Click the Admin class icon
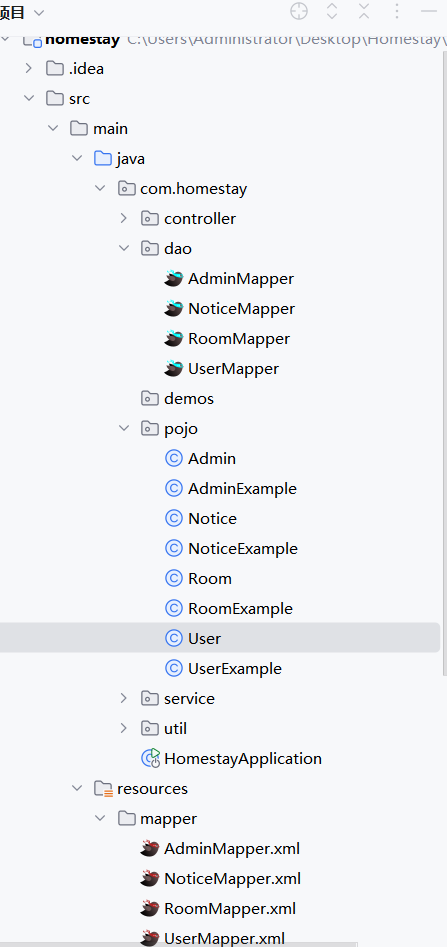The image size is (447, 947). [x=174, y=458]
